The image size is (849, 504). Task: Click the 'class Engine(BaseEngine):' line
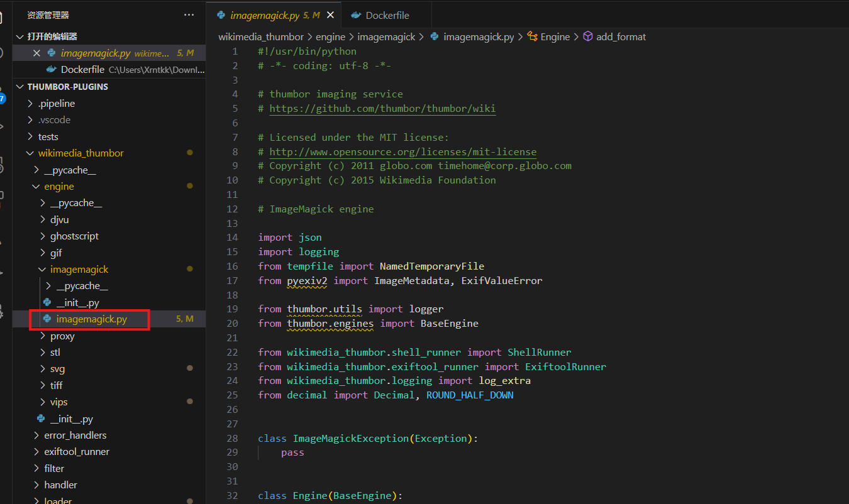(x=330, y=496)
